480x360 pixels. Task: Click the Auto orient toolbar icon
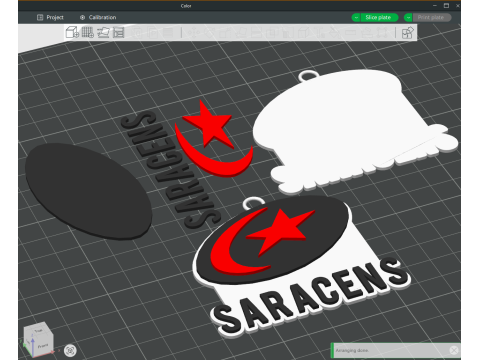(103, 33)
